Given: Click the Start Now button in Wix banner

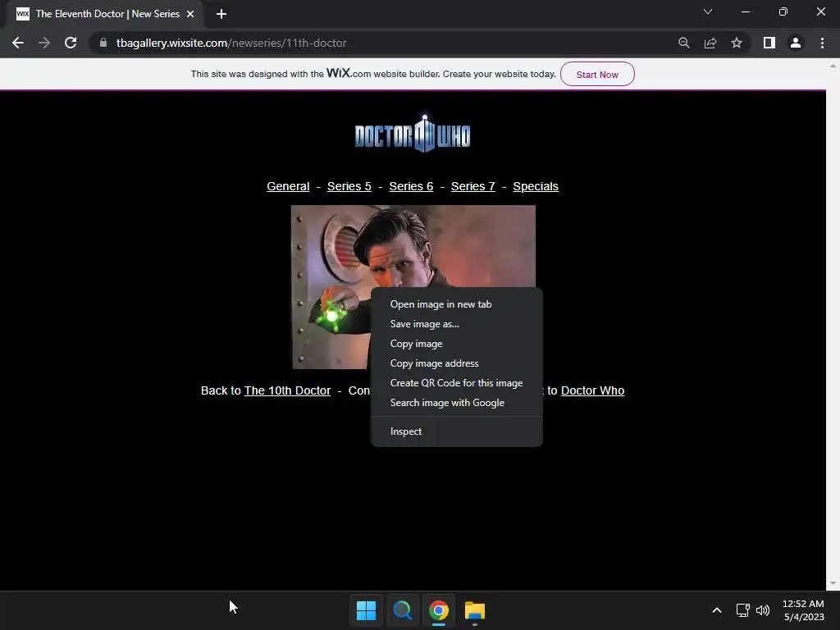Looking at the screenshot, I should point(597,74).
